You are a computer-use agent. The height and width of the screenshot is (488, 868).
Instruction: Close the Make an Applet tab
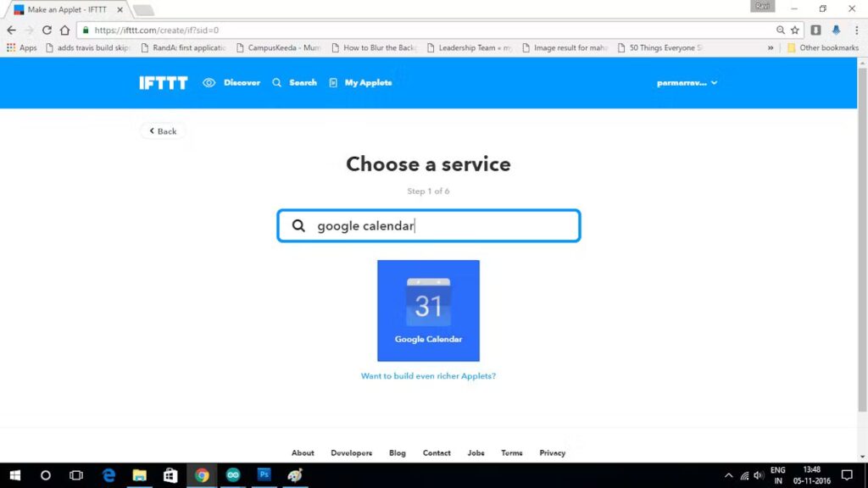coord(120,10)
